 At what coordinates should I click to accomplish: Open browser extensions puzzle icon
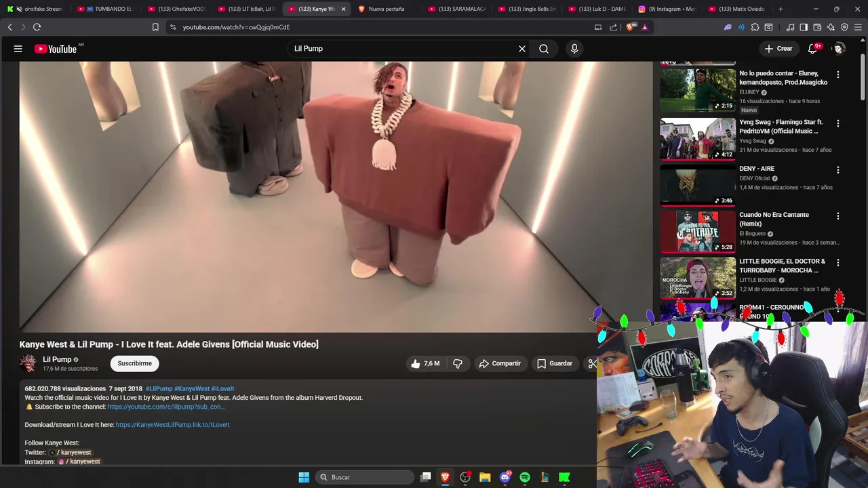pyautogui.click(x=755, y=27)
